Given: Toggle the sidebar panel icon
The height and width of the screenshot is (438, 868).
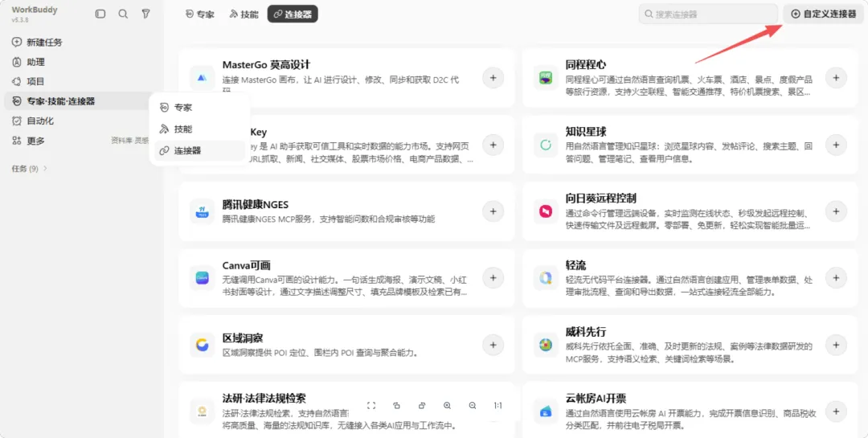Looking at the screenshot, I should tap(100, 14).
